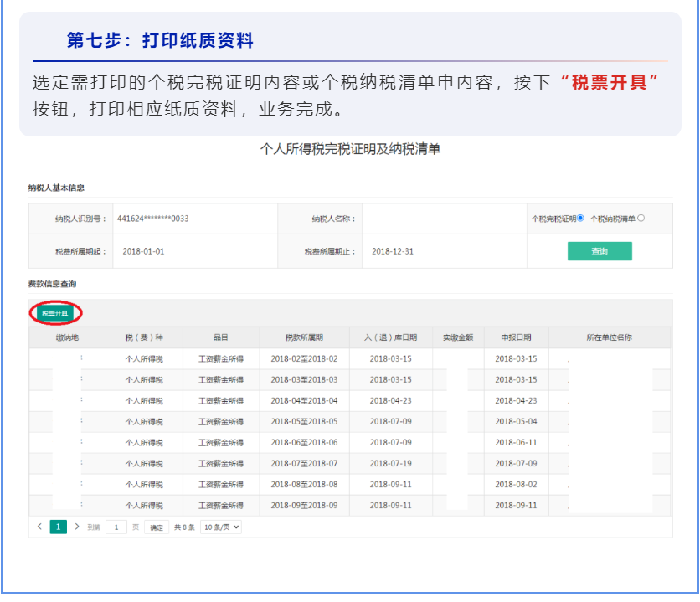Click the 税票开具 button
The width and height of the screenshot is (700, 602).
55,313
